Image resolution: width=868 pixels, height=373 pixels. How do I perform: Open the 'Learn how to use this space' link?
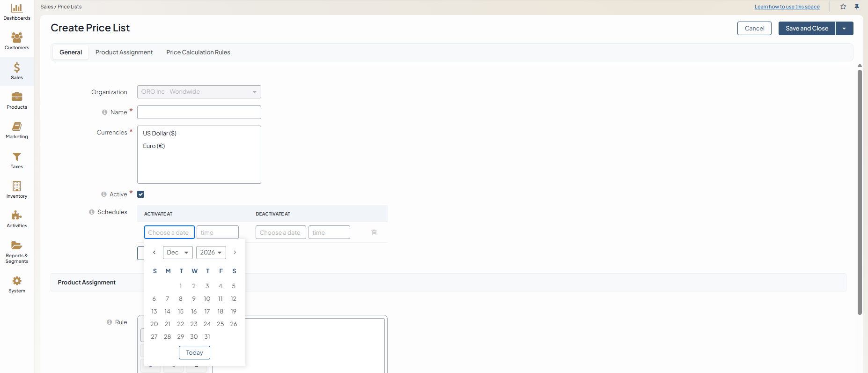[787, 7]
